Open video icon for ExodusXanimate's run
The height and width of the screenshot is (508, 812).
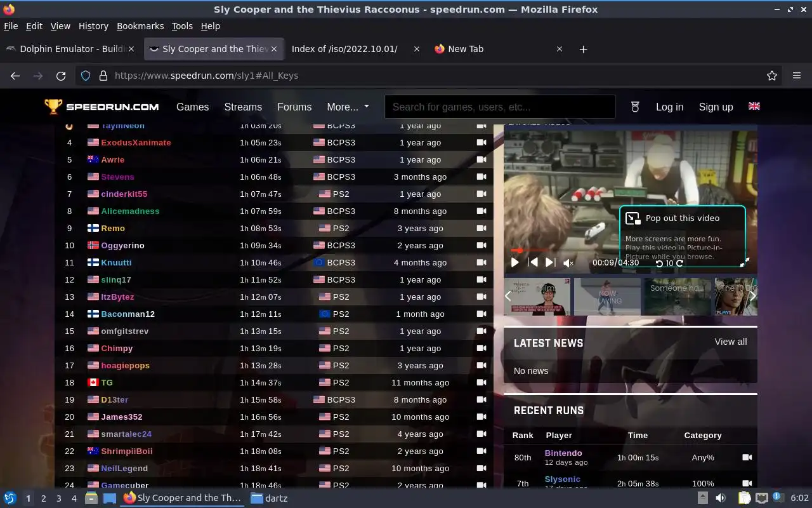coord(481,142)
